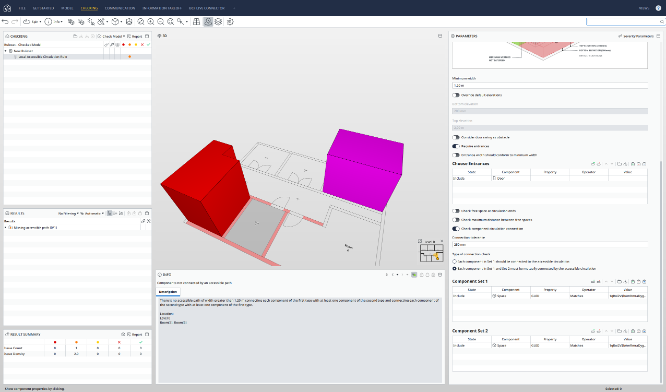Open the No Automatic dropdown in Results
666x392 pixels.
pyautogui.click(x=92, y=213)
